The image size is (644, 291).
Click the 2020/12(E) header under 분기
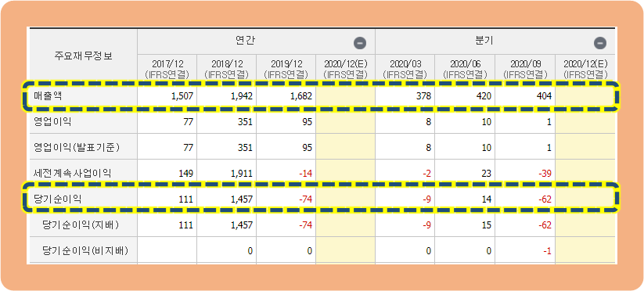[585, 68]
